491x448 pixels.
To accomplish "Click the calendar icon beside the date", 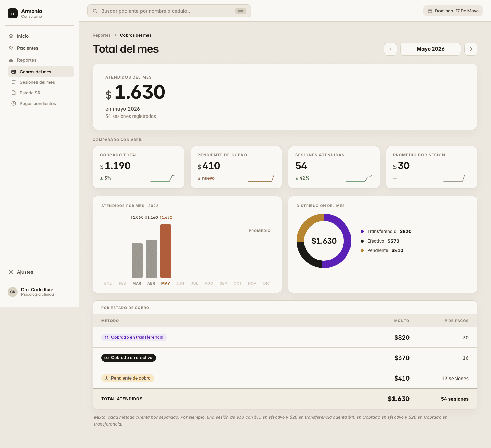I will coord(430,11).
